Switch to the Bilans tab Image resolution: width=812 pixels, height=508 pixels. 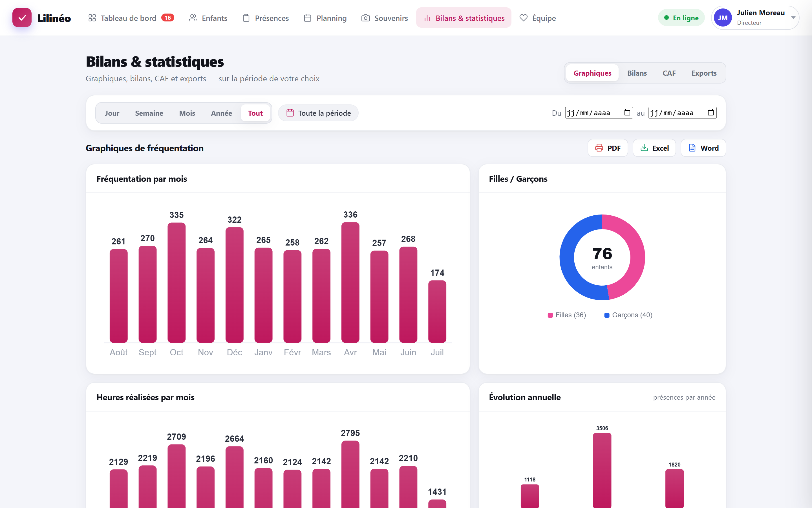637,73
